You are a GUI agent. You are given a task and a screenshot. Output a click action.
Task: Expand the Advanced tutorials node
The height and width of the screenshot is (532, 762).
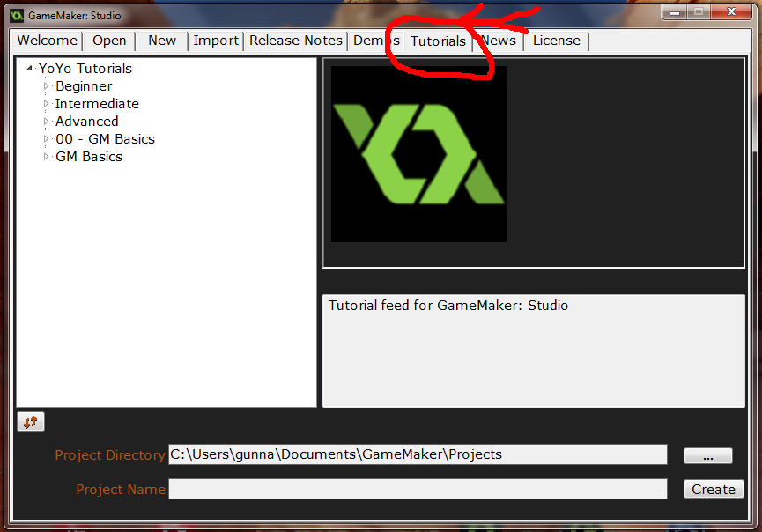pyautogui.click(x=48, y=122)
